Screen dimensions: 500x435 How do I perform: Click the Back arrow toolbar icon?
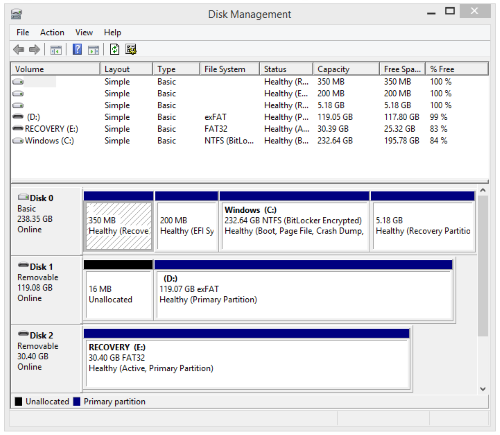pyautogui.click(x=19, y=50)
